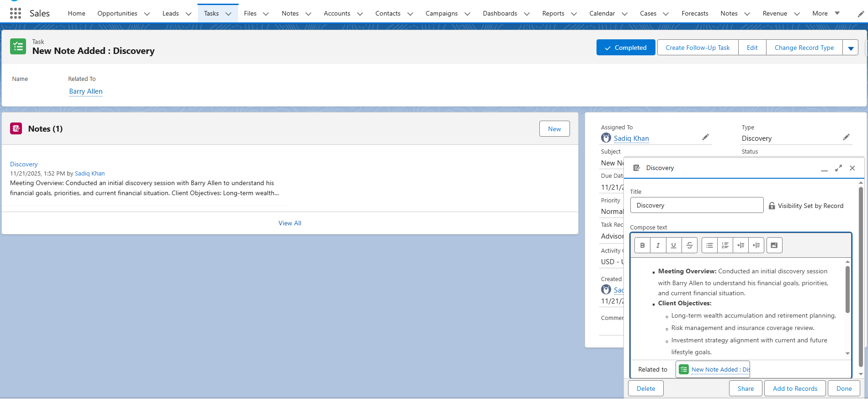
Task: Open the App Launcher grid icon
Action: click(x=16, y=13)
